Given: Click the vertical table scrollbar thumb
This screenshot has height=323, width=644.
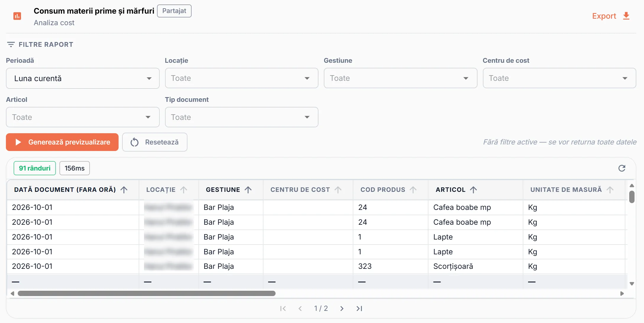Looking at the screenshot, I should 632,197.
